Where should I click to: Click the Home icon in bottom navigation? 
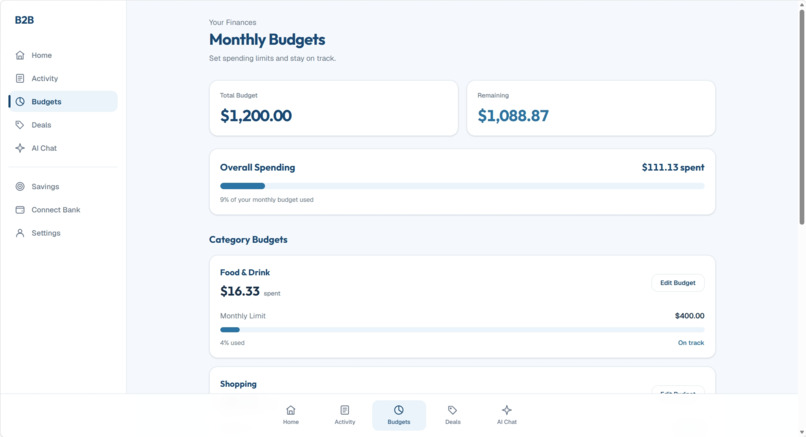coord(291,410)
